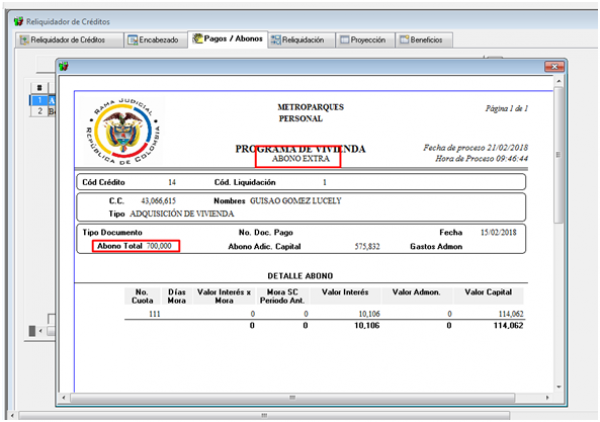This screenshot has width=600, height=422.
Task: Click the Beneficios tab icon
Action: point(404,40)
